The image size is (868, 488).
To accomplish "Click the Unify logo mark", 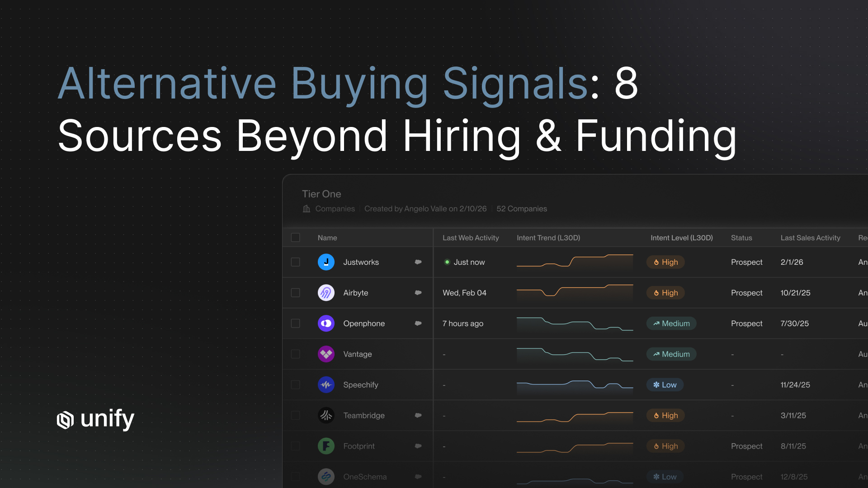I will tap(65, 420).
